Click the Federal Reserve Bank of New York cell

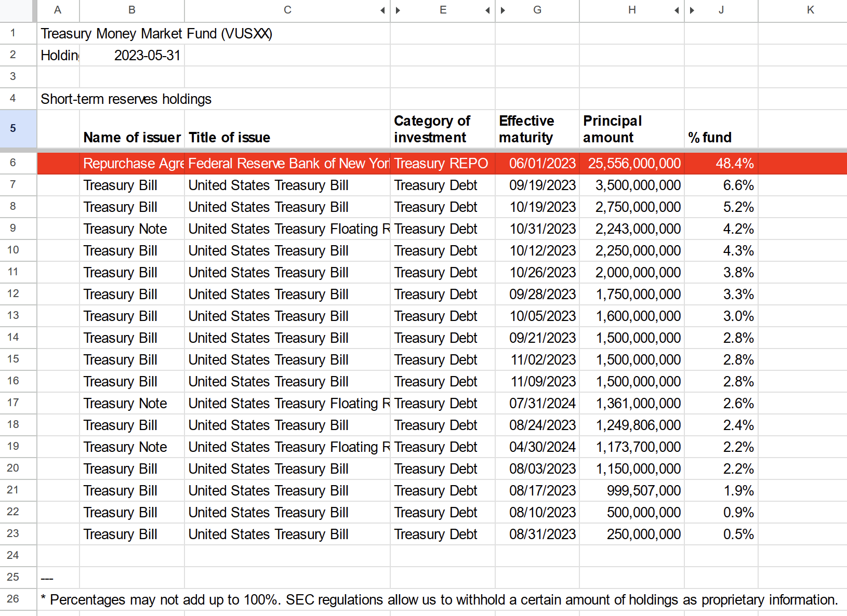[287, 164]
